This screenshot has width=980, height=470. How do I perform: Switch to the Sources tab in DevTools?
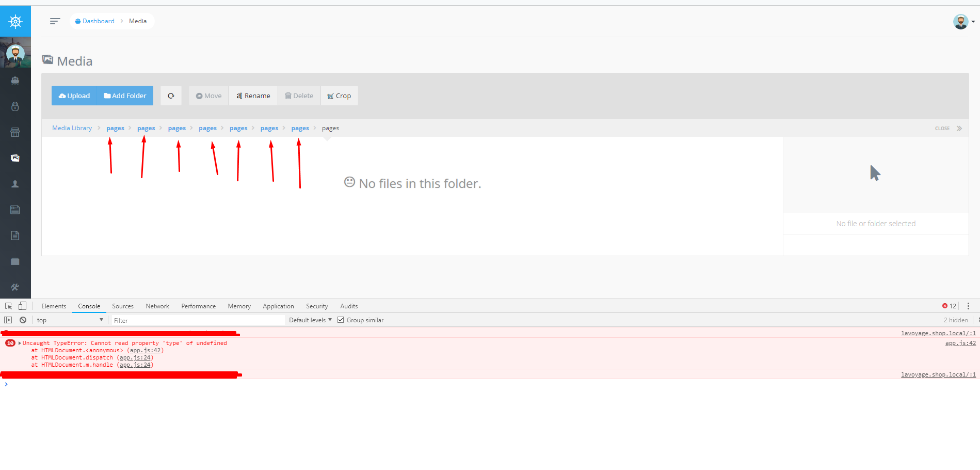(122, 306)
